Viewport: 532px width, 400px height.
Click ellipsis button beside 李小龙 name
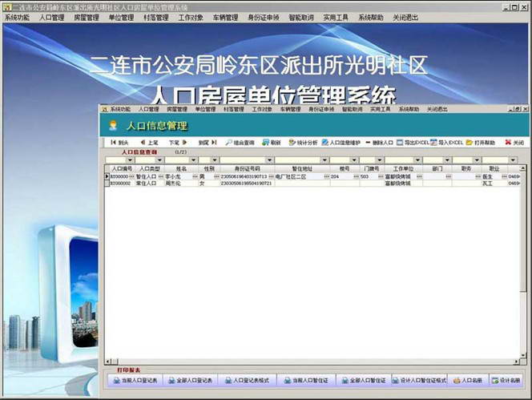pos(195,176)
